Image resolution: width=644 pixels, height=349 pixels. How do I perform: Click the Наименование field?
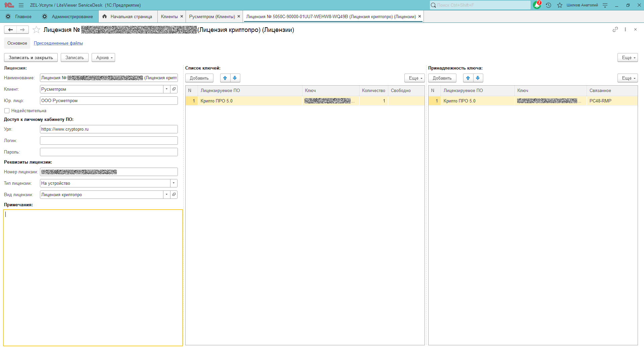pyautogui.click(x=109, y=78)
